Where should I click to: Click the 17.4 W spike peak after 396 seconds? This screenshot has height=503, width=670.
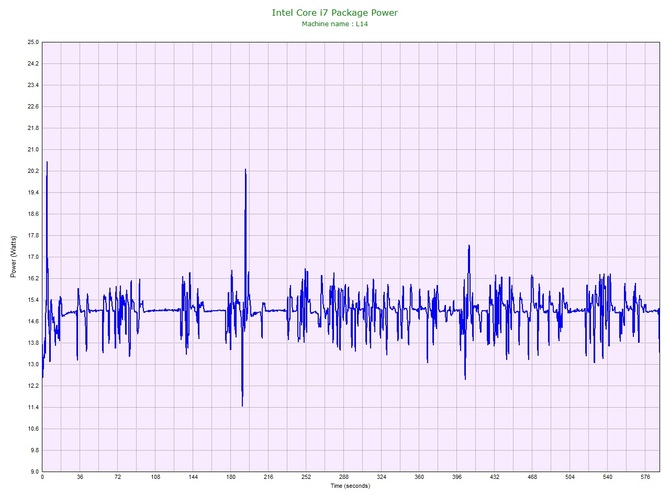469,246
